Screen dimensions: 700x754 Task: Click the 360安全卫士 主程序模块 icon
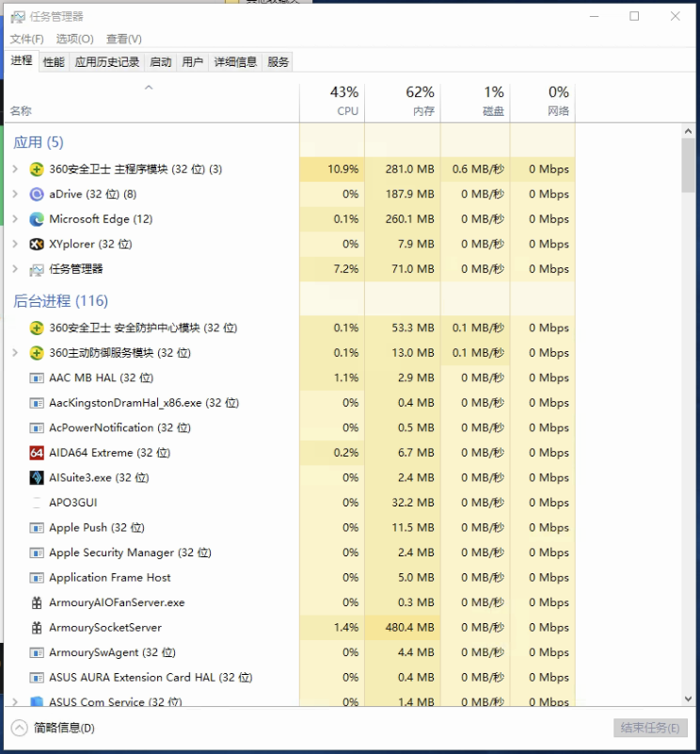37,169
